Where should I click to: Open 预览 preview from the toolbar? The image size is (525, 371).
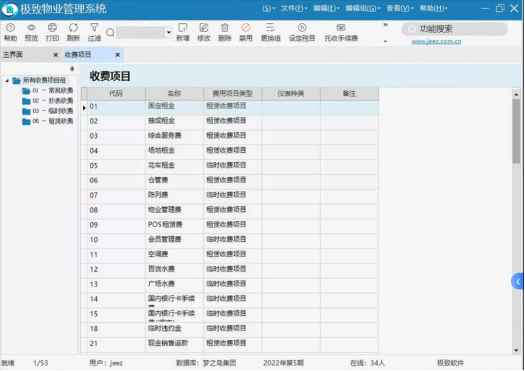[31, 32]
